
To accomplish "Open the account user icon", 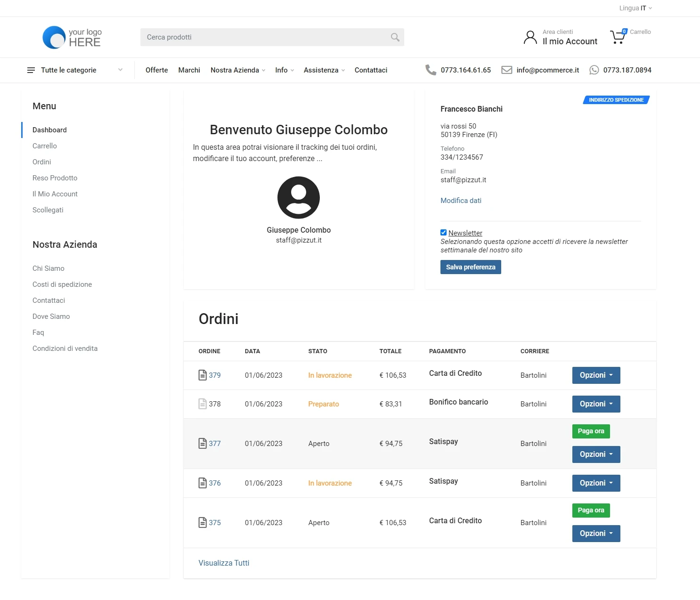I will [x=530, y=37].
